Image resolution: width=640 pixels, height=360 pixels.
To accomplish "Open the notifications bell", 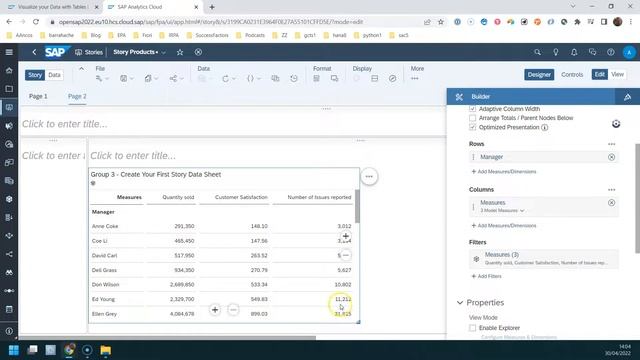I will click(574, 52).
